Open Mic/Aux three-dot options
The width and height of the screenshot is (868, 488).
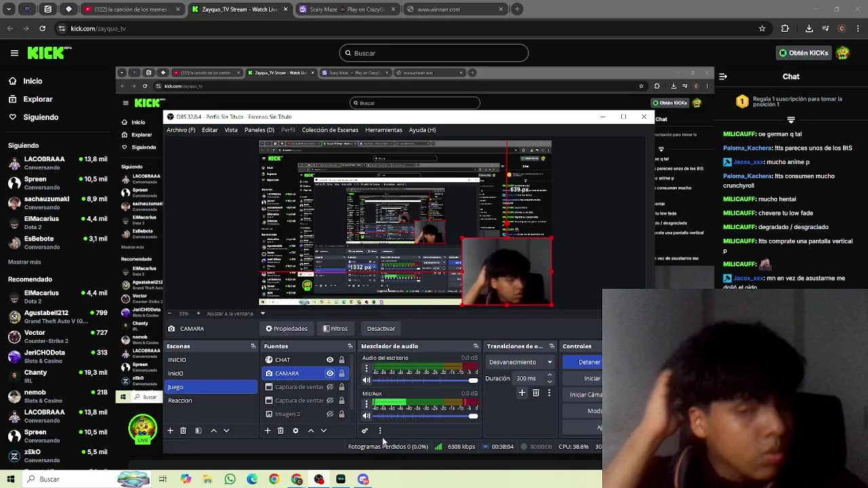click(367, 404)
